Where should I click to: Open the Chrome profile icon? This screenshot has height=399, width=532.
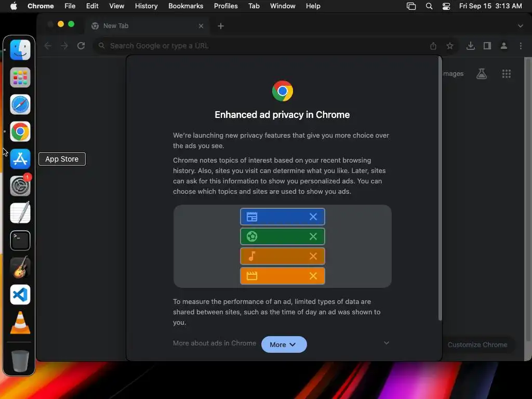coord(504,46)
